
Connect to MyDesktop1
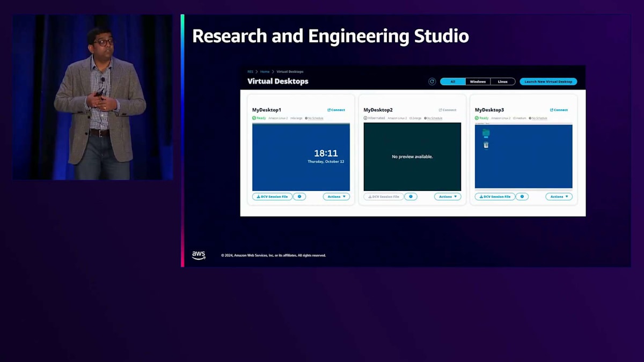(336, 110)
